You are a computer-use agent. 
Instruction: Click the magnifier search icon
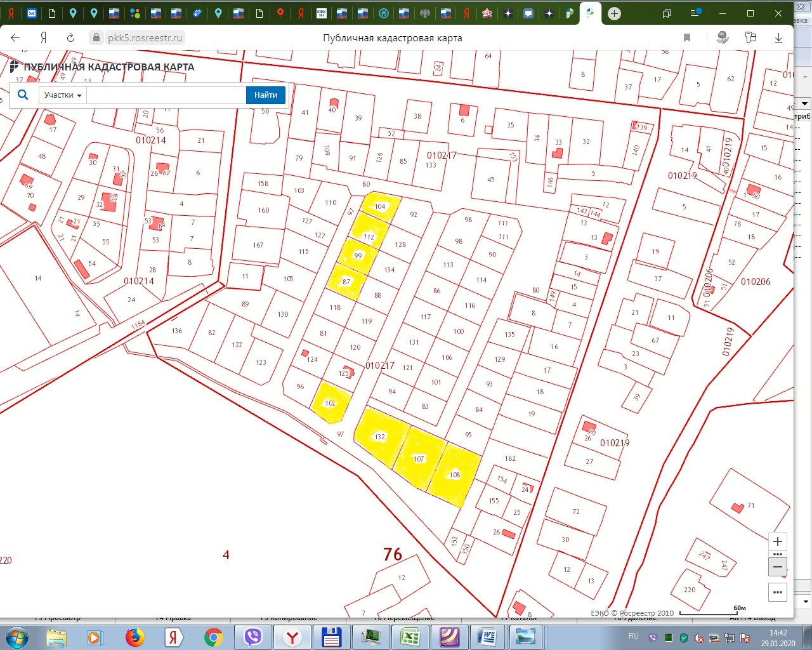pyautogui.click(x=23, y=95)
